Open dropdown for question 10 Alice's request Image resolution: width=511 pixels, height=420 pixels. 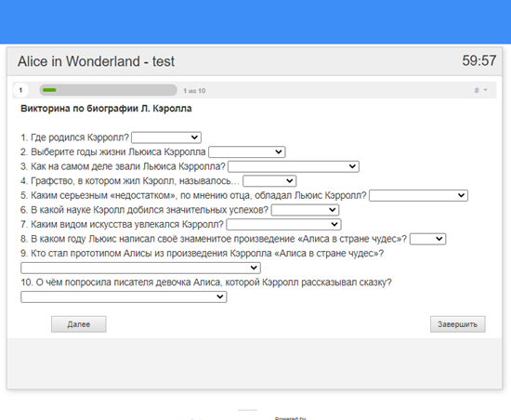(124, 296)
